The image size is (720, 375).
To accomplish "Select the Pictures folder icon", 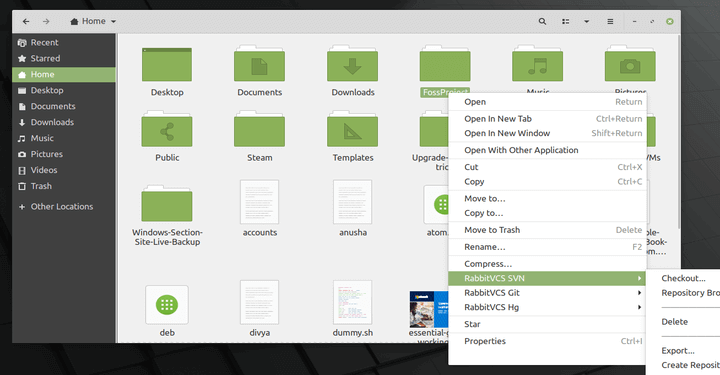I will click(x=630, y=63).
